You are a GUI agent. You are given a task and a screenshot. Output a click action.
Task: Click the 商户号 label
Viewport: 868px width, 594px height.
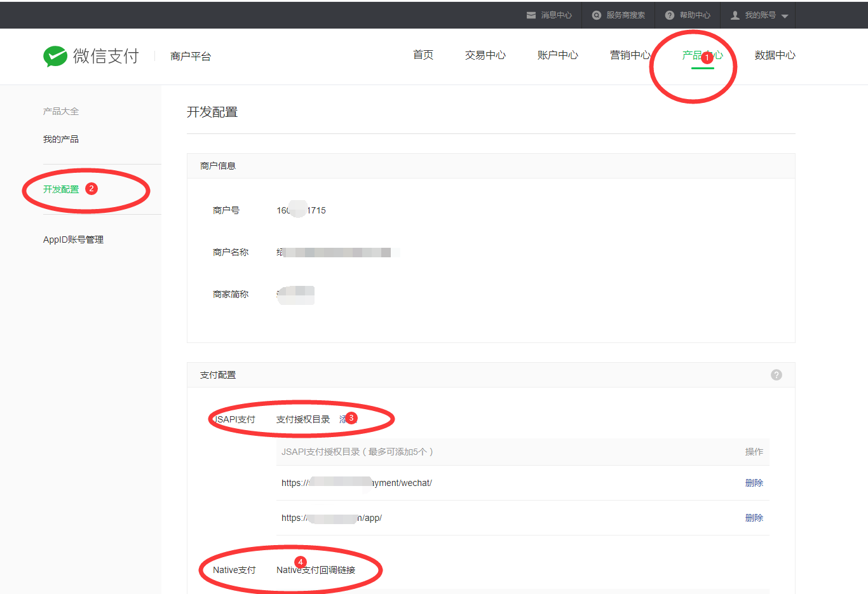[226, 210]
